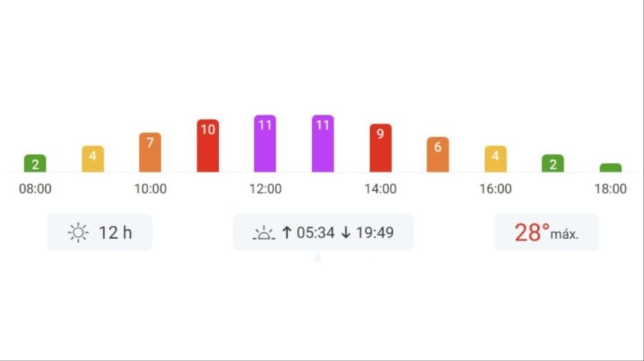Select the red UV 10 bar
The width and height of the screenshot is (644, 361).
click(x=208, y=146)
